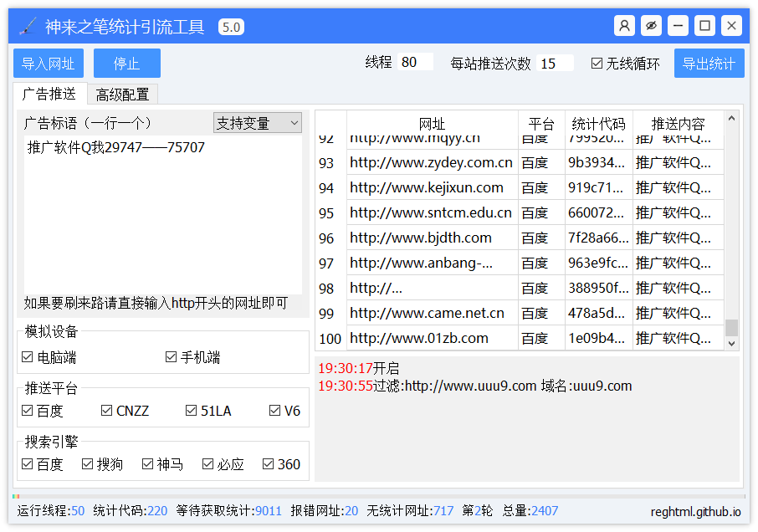
Task: Click the user account icon in title bar
Action: click(x=624, y=25)
